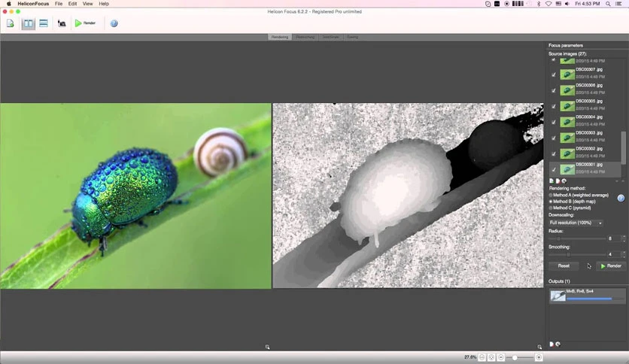629x364 pixels.
Task: Open the Downscaling Full resolution dropdown
Action: (576, 223)
